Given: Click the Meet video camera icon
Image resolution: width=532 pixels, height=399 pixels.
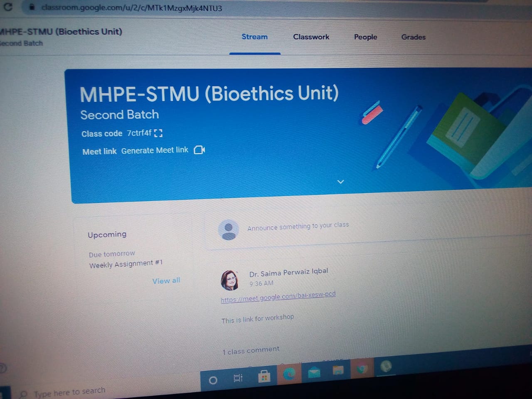Looking at the screenshot, I should click(199, 150).
